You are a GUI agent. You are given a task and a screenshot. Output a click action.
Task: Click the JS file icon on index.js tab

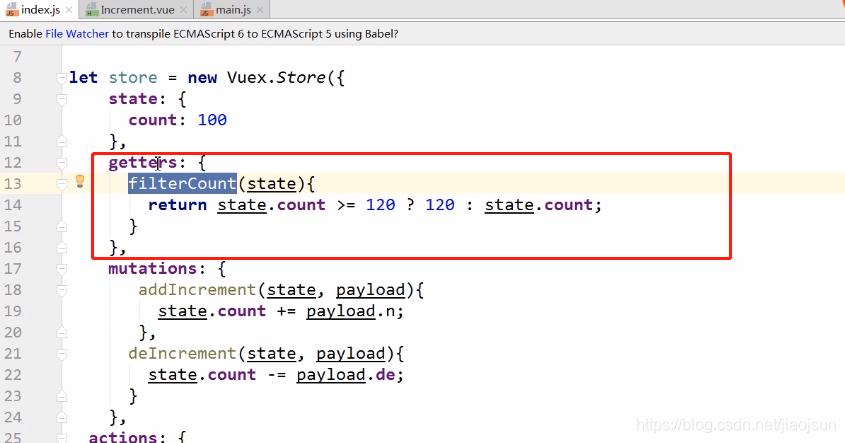(11, 10)
